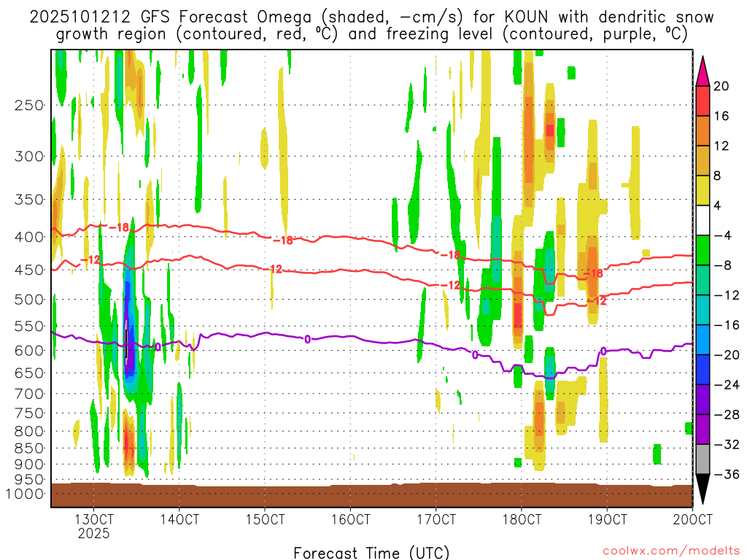Viewport: 747px width, 560px height.
Task: Click the 750 pressure level label
Action: click(x=29, y=413)
